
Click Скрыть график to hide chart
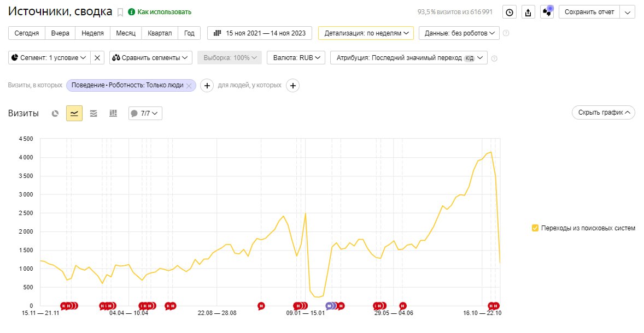tap(604, 112)
